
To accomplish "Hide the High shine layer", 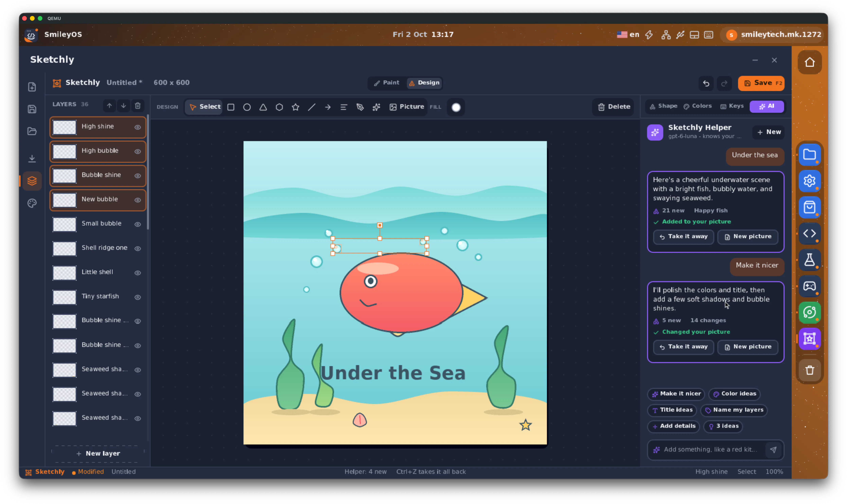I will coord(138,127).
